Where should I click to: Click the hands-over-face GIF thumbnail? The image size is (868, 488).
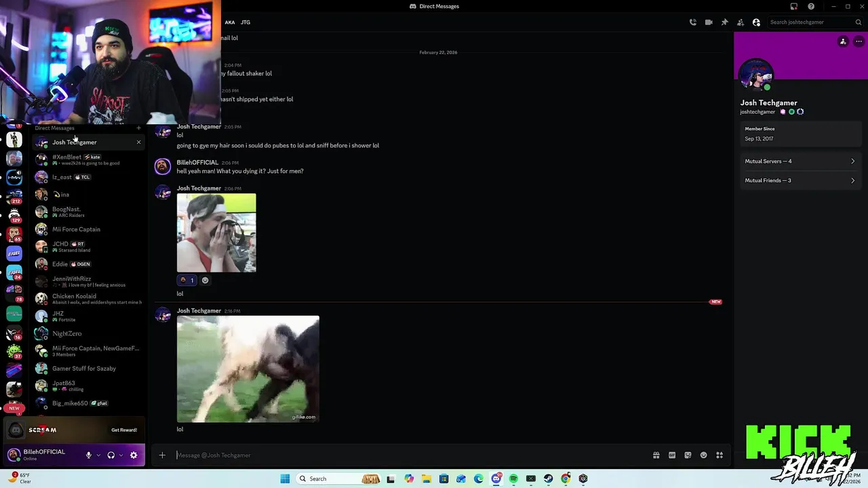(x=216, y=233)
